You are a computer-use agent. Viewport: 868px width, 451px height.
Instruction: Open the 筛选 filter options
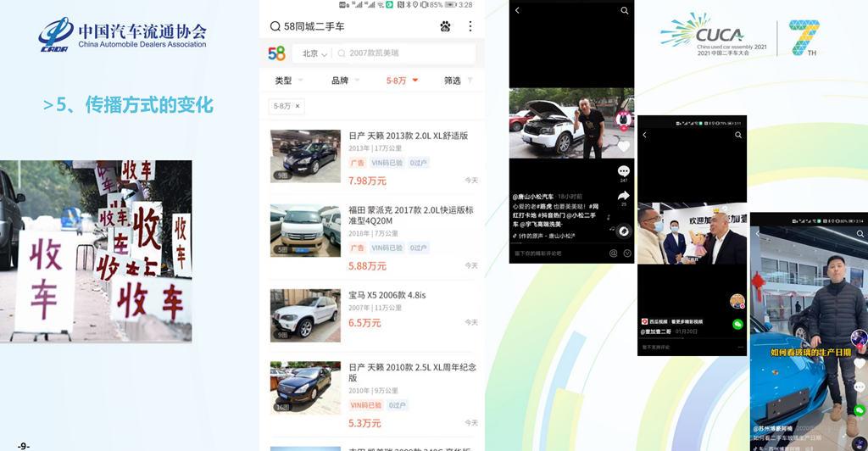point(459,81)
